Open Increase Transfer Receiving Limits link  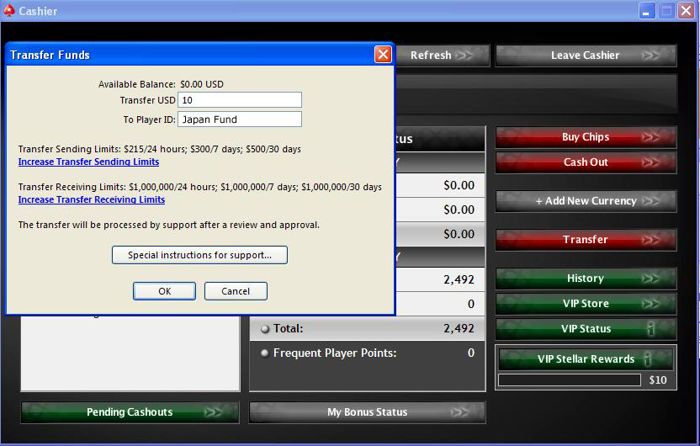(x=92, y=200)
